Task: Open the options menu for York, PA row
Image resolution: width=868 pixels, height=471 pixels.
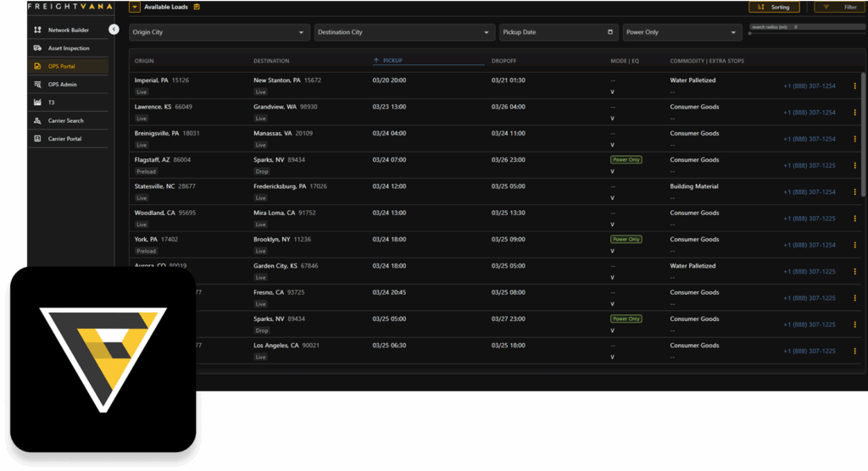Action: pyautogui.click(x=854, y=245)
